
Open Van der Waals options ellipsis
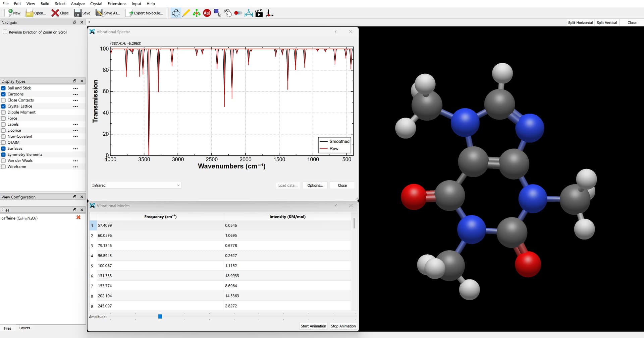(75, 161)
